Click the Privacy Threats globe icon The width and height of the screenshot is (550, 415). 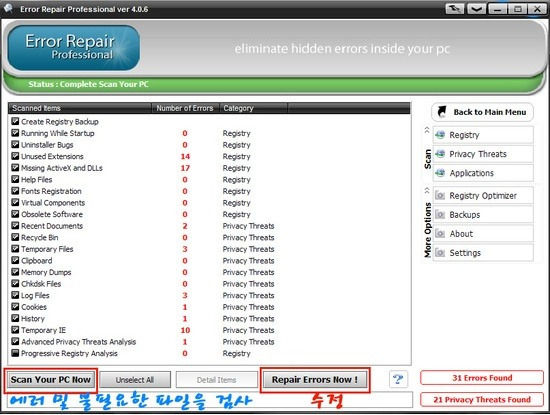coord(440,154)
